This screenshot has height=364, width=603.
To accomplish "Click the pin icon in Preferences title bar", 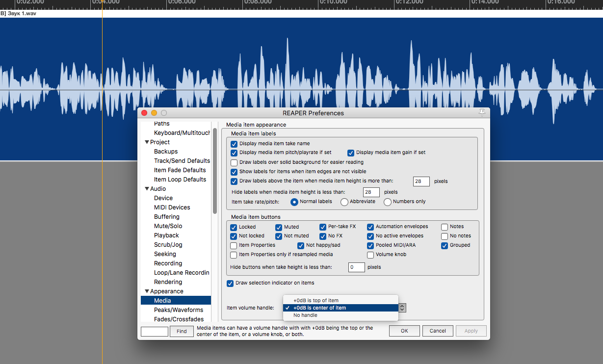I will (x=482, y=113).
